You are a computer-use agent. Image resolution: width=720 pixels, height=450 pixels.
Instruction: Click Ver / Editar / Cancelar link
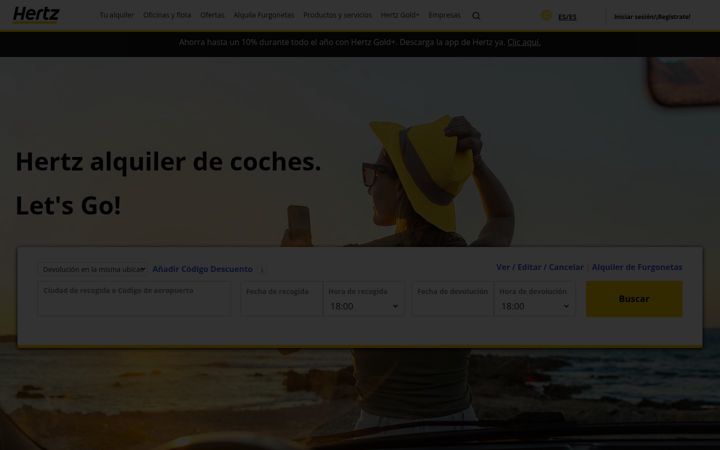pos(540,267)
